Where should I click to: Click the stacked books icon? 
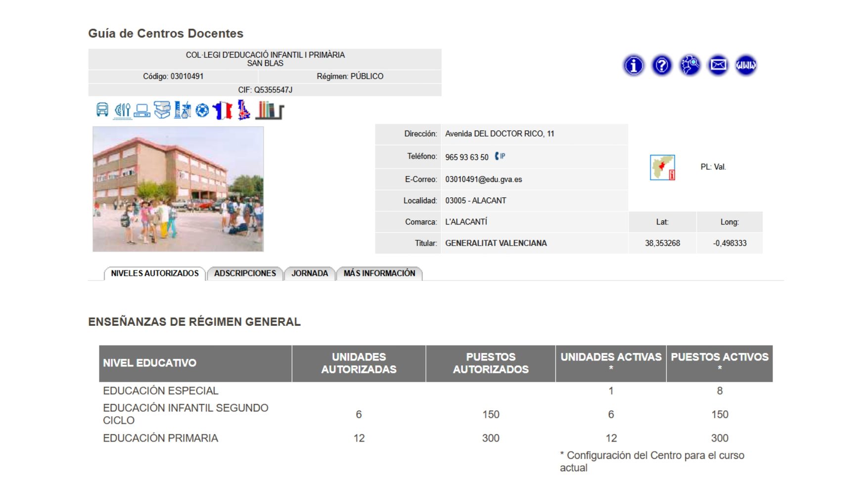coord(162,110)
